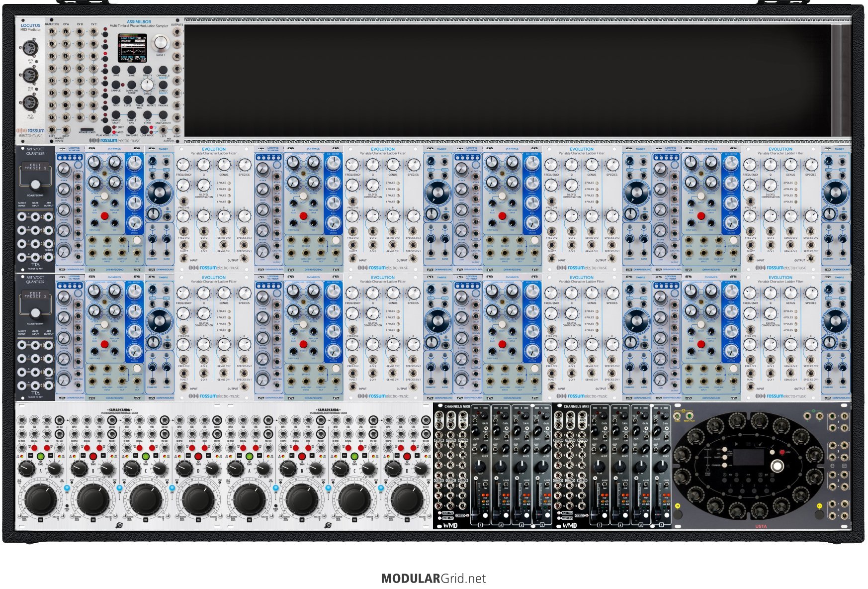Click the Assimil8or SAMPLE record button
The image size is (868, 589).
click(x=116, y=85)
